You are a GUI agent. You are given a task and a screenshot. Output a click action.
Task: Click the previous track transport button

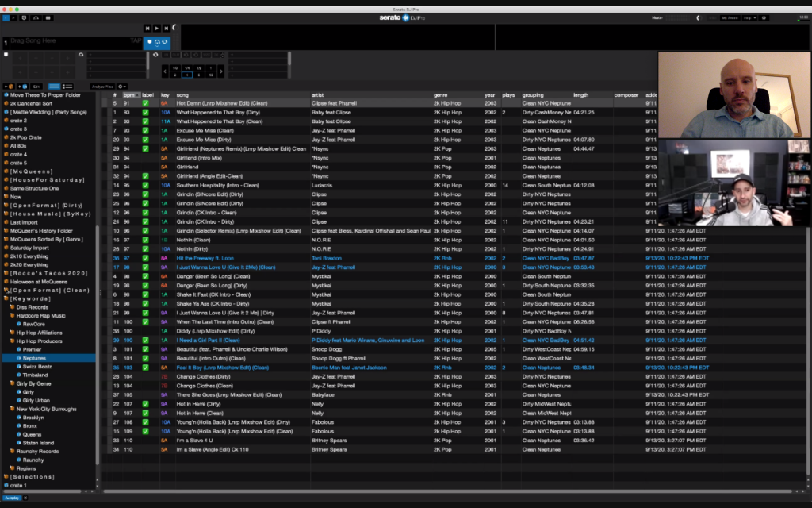(147, 28)
